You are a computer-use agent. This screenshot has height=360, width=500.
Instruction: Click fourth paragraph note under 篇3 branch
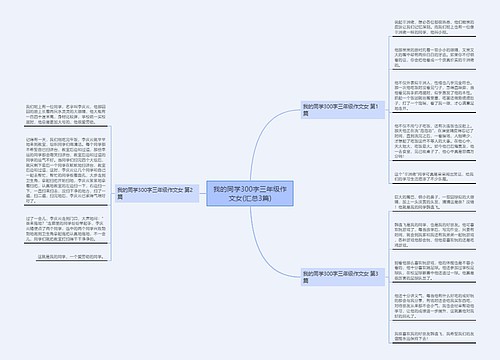434,306
